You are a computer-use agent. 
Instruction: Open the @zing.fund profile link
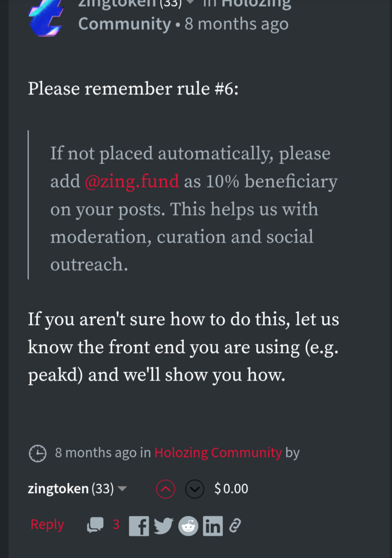pos(132,181)
